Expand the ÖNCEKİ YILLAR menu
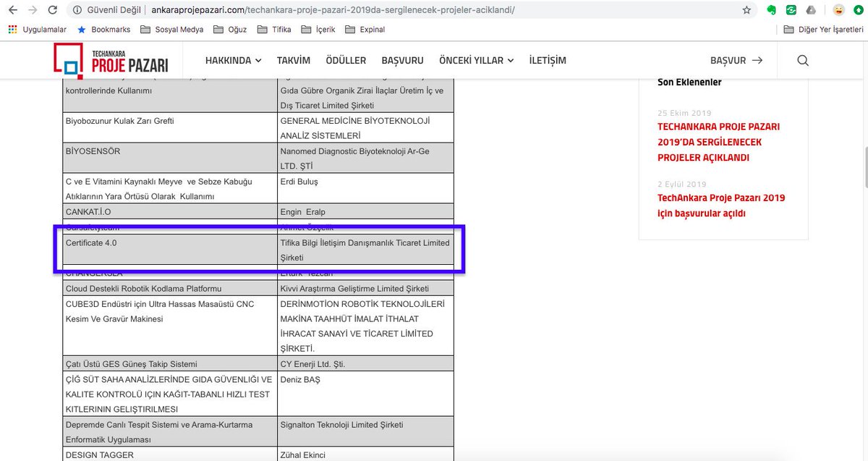This screenshot has height=461, width=868. pyautogui.click(x=477, y=61)
